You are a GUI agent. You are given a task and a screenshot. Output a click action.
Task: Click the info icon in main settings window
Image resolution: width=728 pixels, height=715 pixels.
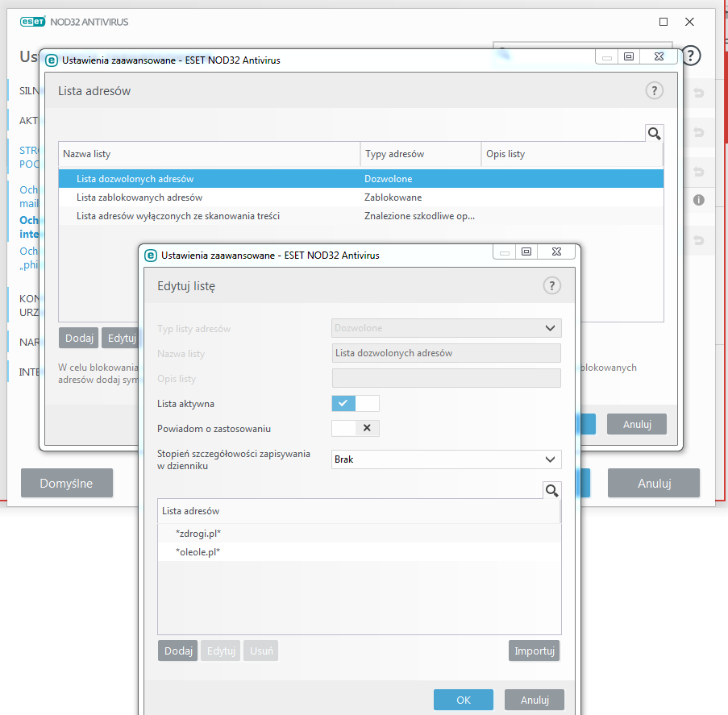pos(699,200)
